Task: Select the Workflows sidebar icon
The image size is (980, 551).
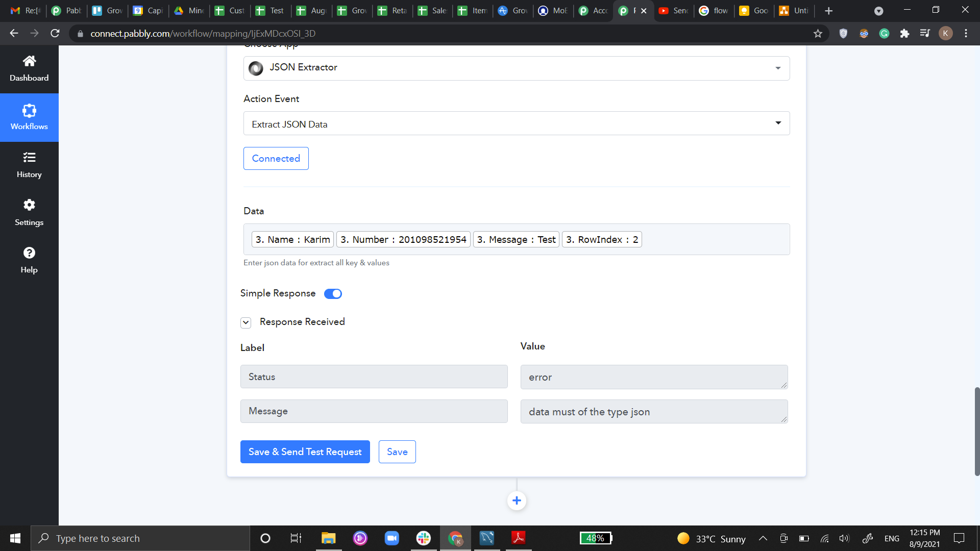Action: (x=29, y=111)
